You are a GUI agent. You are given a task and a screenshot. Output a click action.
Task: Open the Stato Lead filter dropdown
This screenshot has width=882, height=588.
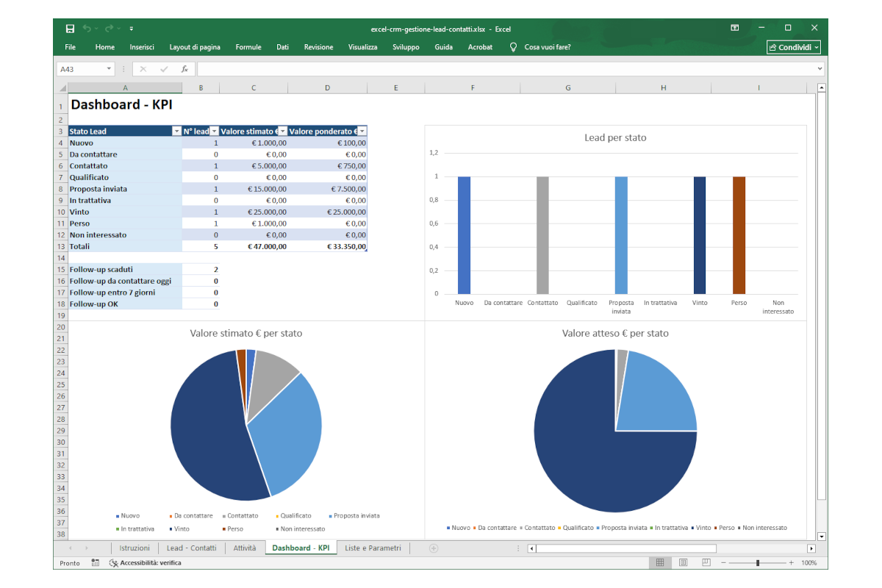[176, 131]
